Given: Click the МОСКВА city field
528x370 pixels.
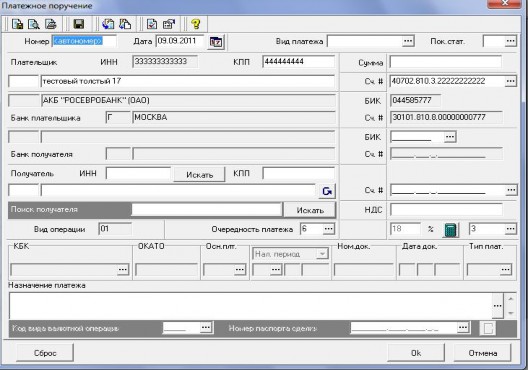Looking at the screenshot, I should [x=234, y=117].
